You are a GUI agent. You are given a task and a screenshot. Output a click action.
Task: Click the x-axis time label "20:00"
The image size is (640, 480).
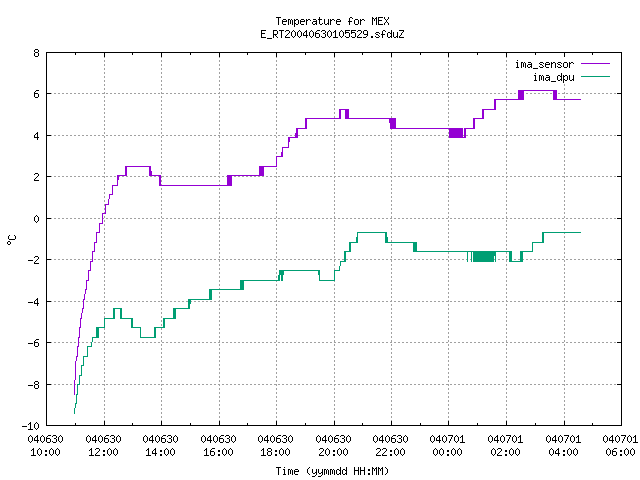click(x=333, y=452)
